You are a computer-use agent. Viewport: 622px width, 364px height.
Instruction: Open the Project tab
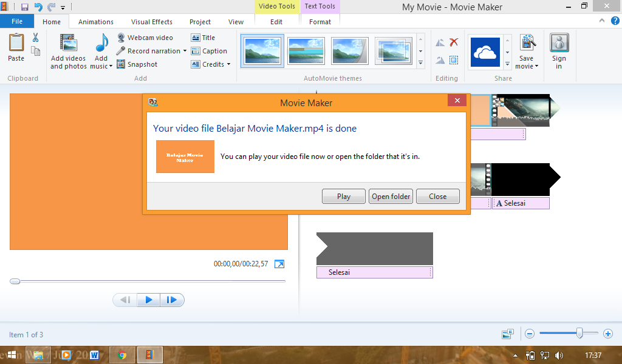200,22
